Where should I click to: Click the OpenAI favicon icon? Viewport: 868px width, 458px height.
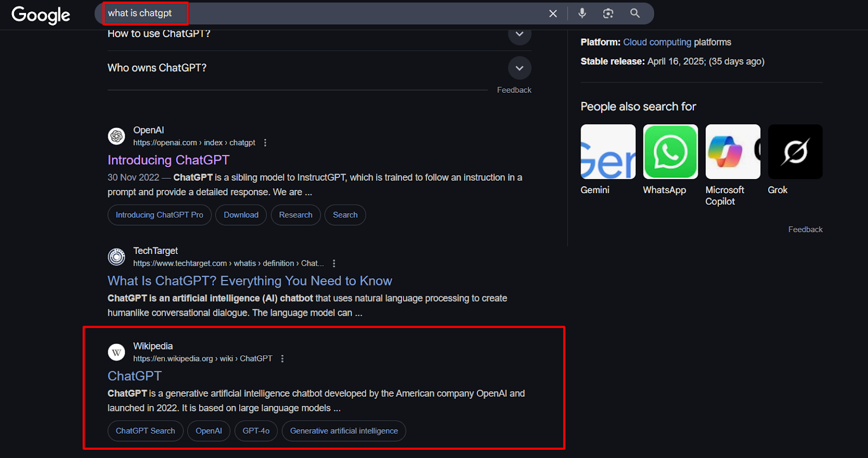click(x=117, y=136)
